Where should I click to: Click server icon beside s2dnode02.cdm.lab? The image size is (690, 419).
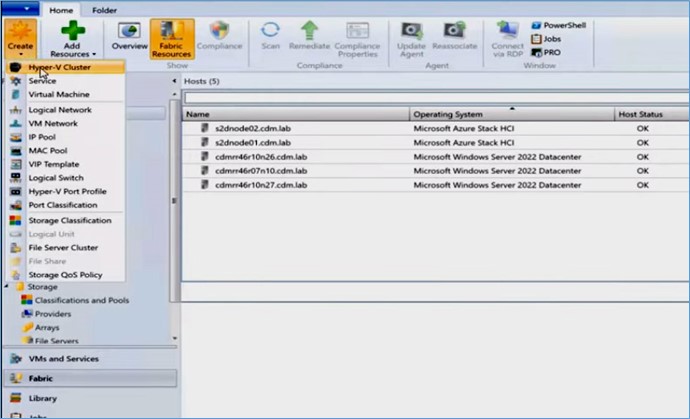coord(205,128)
